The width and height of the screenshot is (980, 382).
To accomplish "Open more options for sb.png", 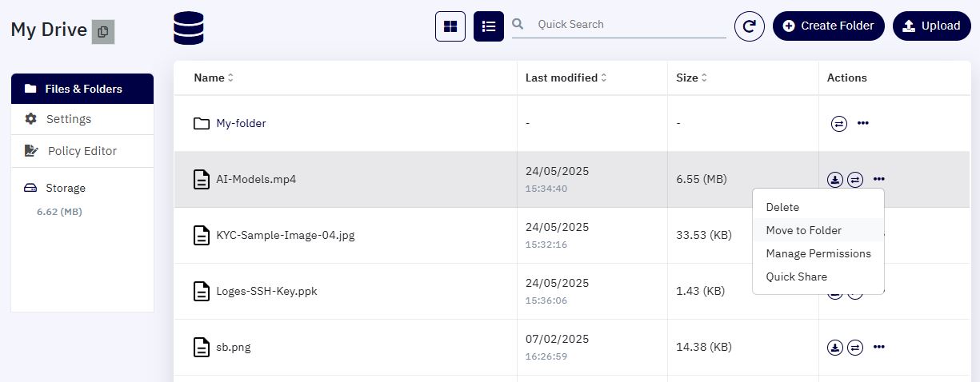I will [879, 347].
